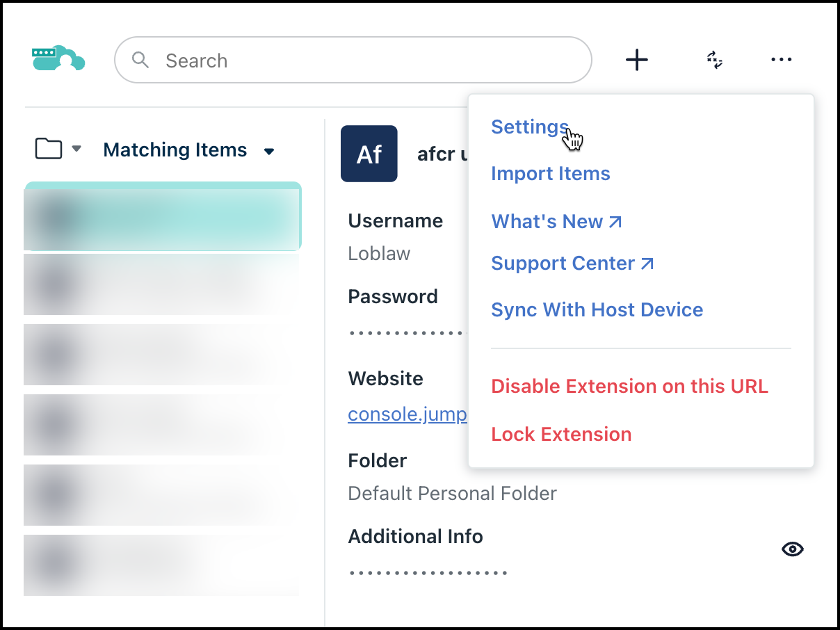Expand the folder selector dropdown arrow
Image resolution: width=840 pixels, height=630 pixels.
click(x=77, y=149)
